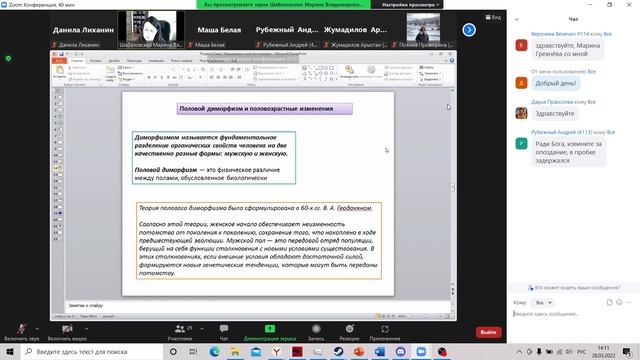Viewport: 640px width, 360px height.
Task: Click the red Выйти button
Action: tap(488, 332)
